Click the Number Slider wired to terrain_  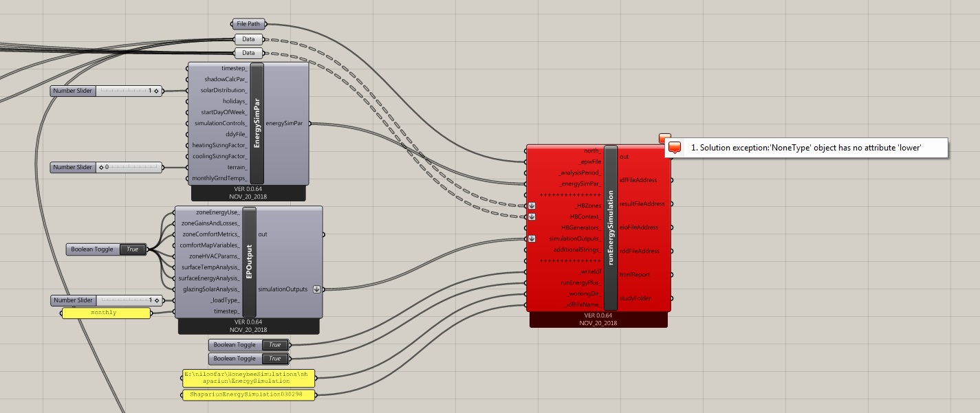(x=106, y=167)
